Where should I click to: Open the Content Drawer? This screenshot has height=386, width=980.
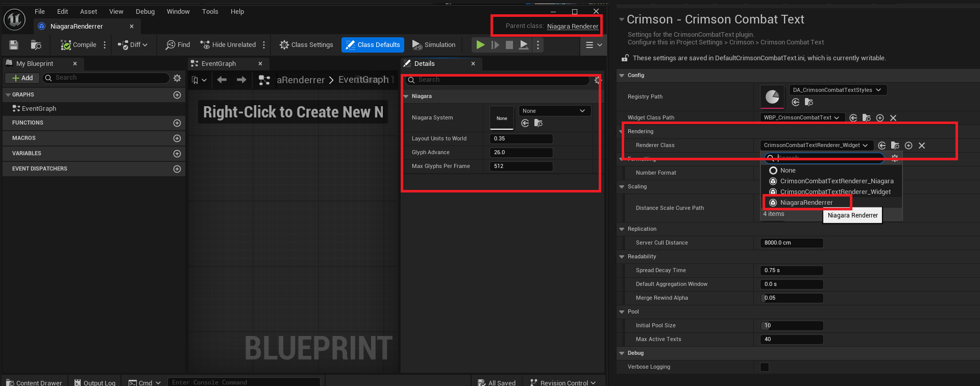pyautogui.click(x=34, y=382)
